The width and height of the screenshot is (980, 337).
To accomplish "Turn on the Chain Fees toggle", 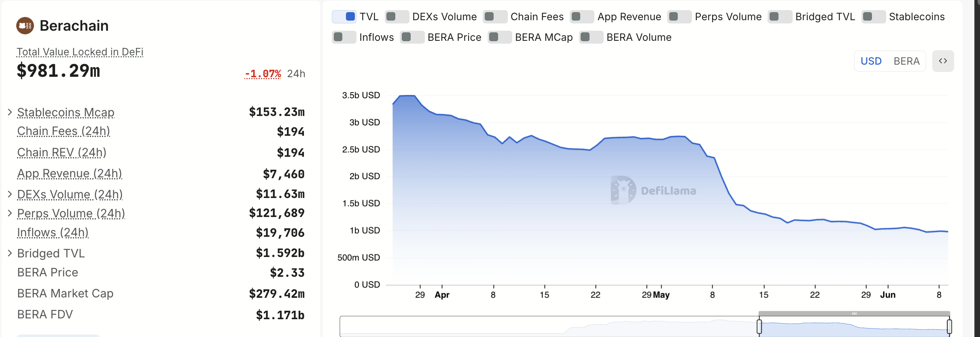I will [x=495, y=17].
